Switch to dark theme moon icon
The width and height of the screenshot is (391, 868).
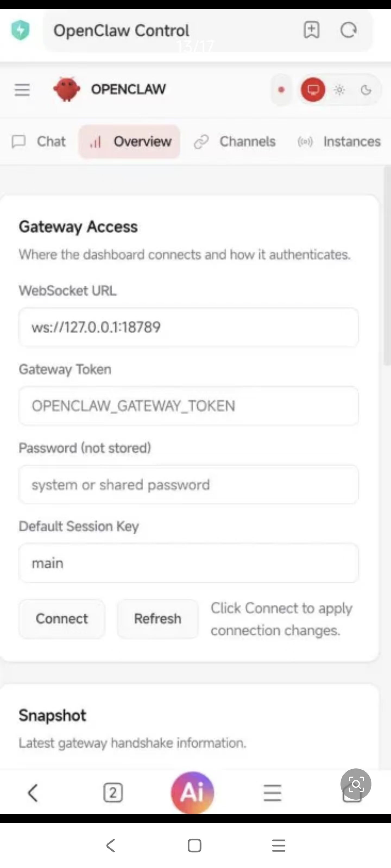pos(366,90)
